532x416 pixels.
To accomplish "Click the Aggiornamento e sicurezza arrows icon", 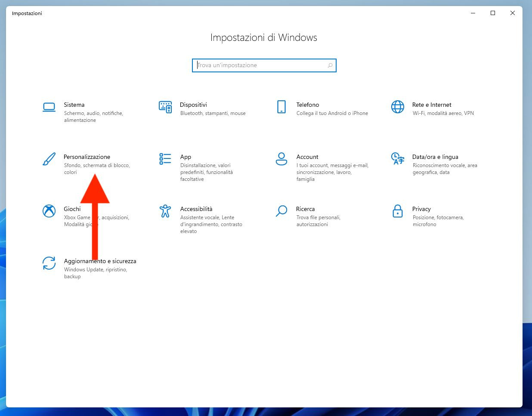I will click(x=49, y=263).
